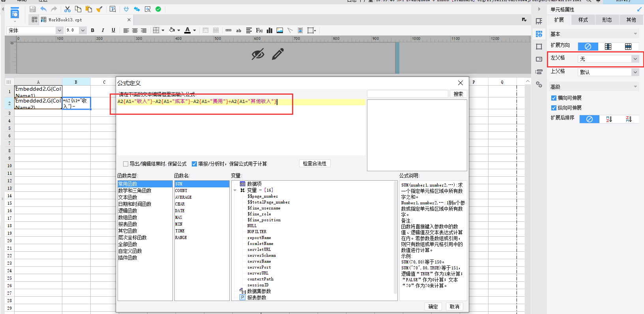
Task: Select cell attributes sidebar icon
Action: pyautogui.click(x=539, y=34)
